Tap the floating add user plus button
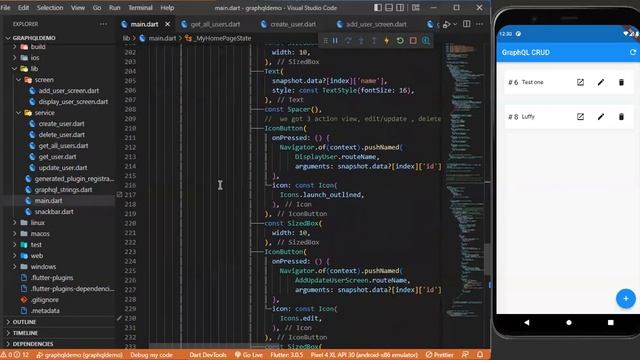 [625, 298]
